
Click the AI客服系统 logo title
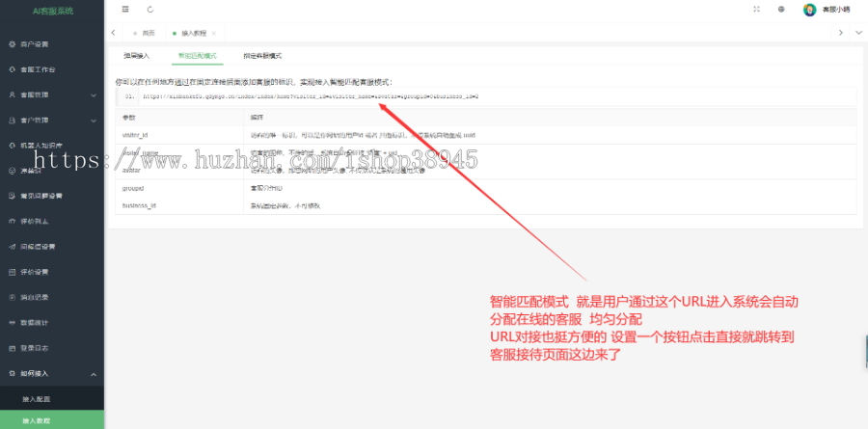coord(53,11)
